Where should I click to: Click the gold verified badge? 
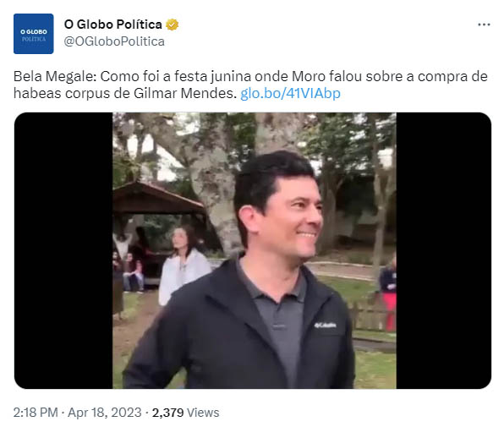pyautogui.click(x=173, y=25)
